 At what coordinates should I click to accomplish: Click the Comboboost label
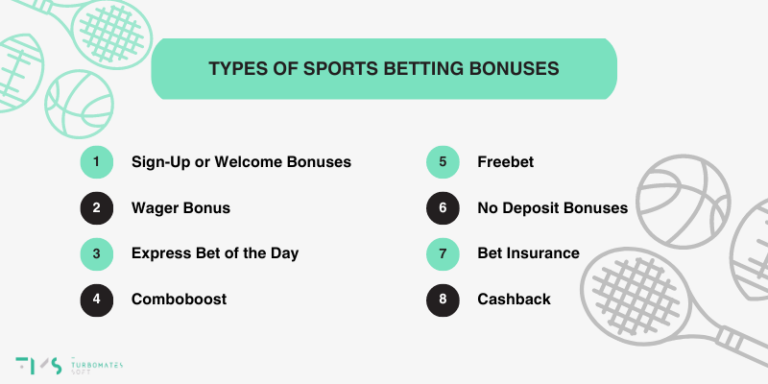[179, 300]
